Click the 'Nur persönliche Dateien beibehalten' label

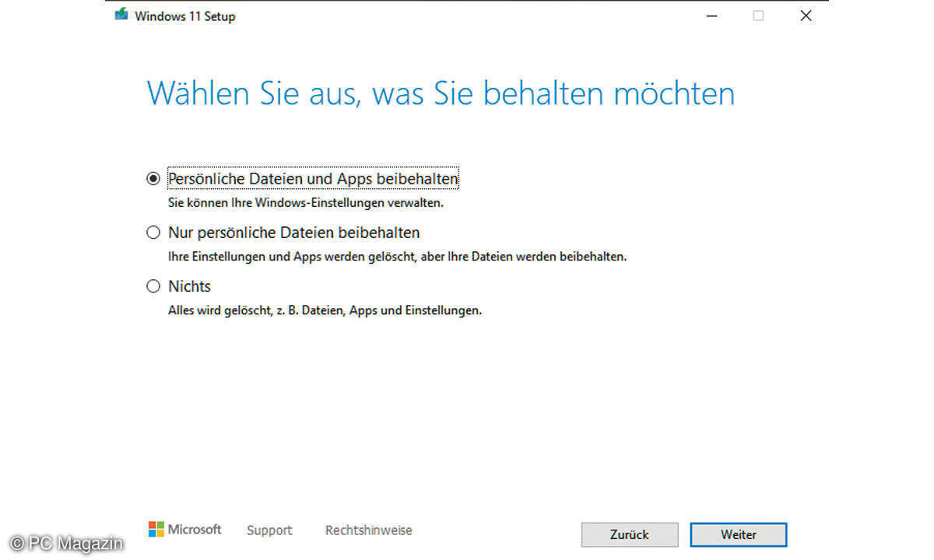[294, 233]
